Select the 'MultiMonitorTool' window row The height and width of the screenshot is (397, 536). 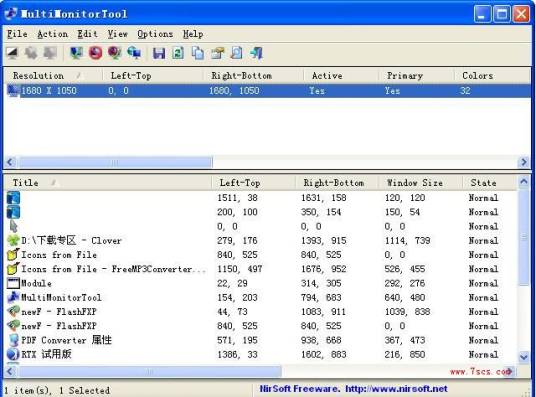[x=261, y=297]
